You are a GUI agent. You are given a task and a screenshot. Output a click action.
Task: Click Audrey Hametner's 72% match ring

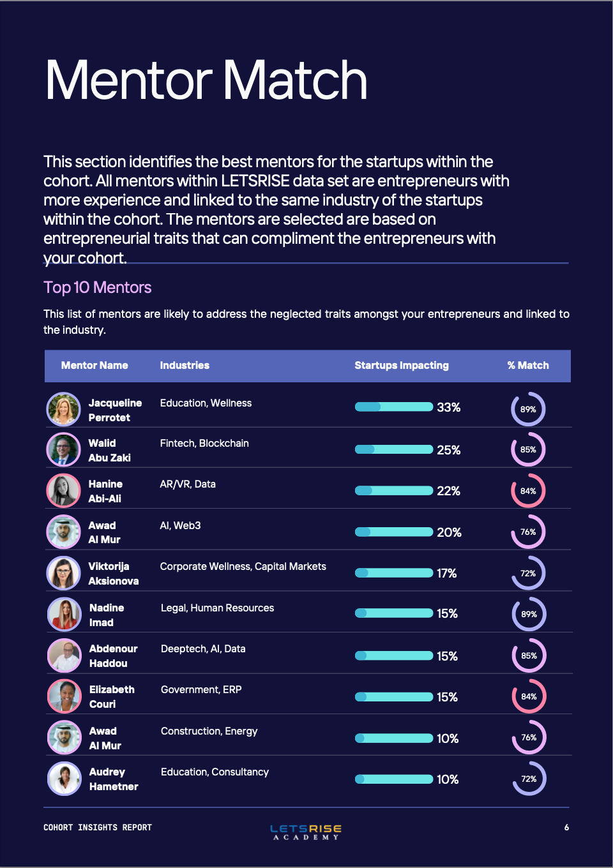coord(529,779)
